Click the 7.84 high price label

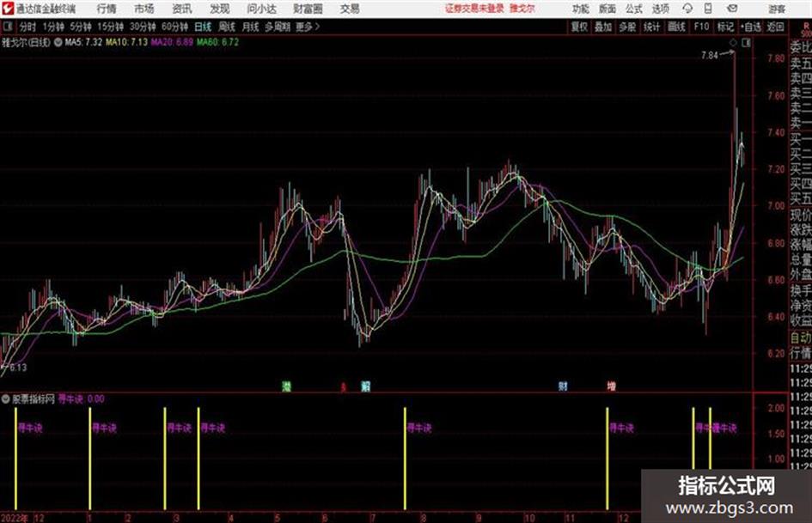(x=710, y=55)
